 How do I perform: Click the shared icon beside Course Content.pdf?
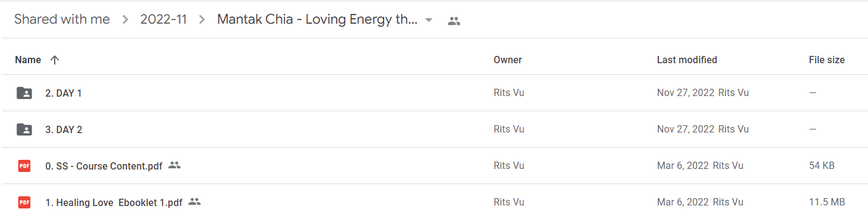174,165
